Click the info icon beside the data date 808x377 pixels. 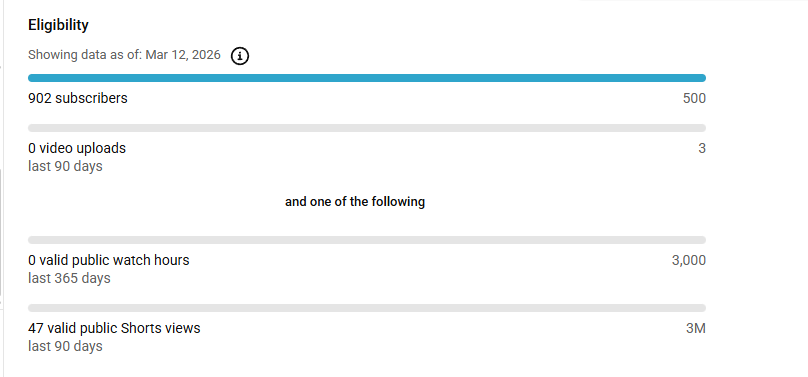pyautogui.click(x=240, y=56)
